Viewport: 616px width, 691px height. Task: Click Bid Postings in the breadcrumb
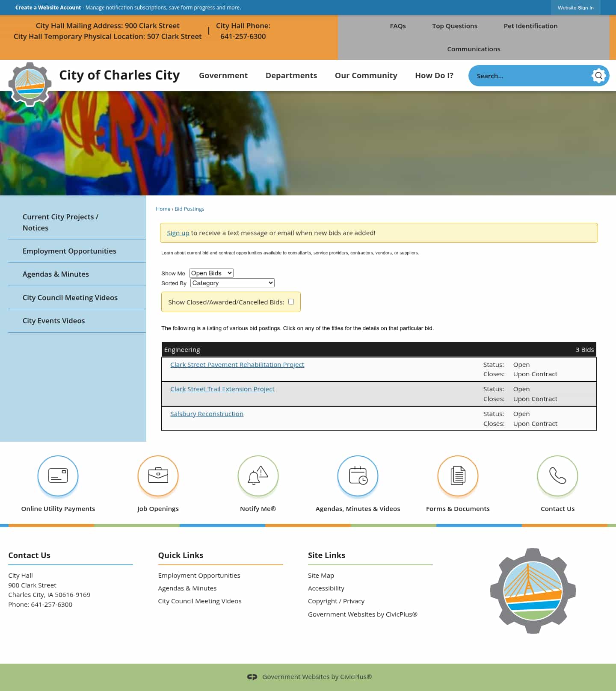point(190,209)
